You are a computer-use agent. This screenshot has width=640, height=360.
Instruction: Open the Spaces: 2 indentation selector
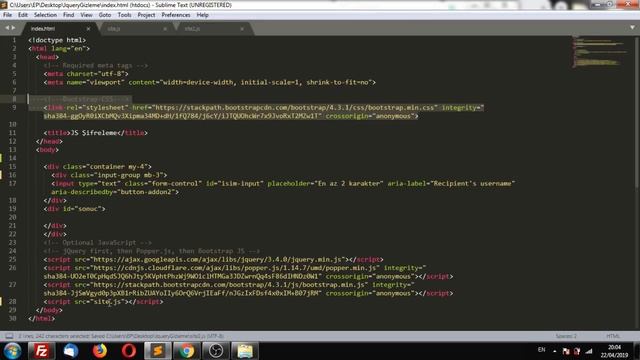coord(566,336)
